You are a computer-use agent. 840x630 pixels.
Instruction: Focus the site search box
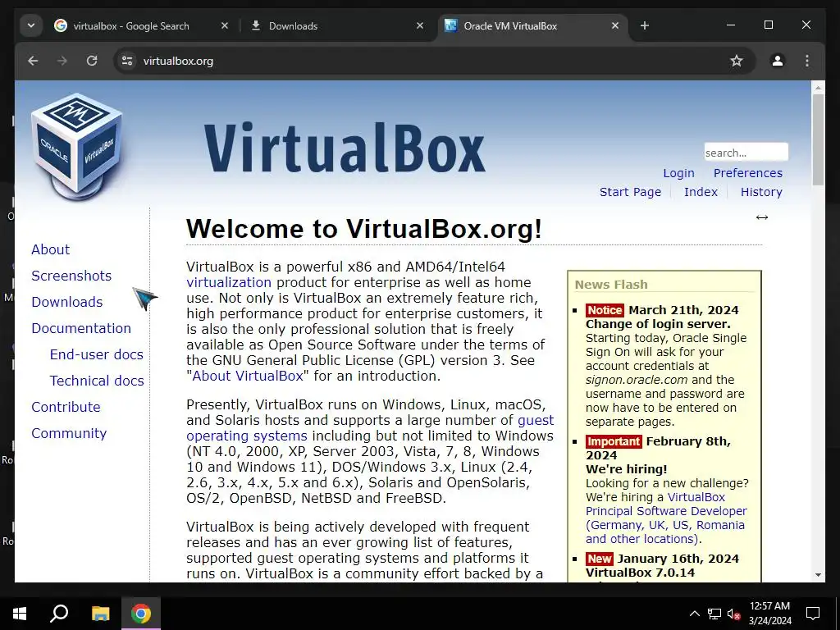point(746,152)
